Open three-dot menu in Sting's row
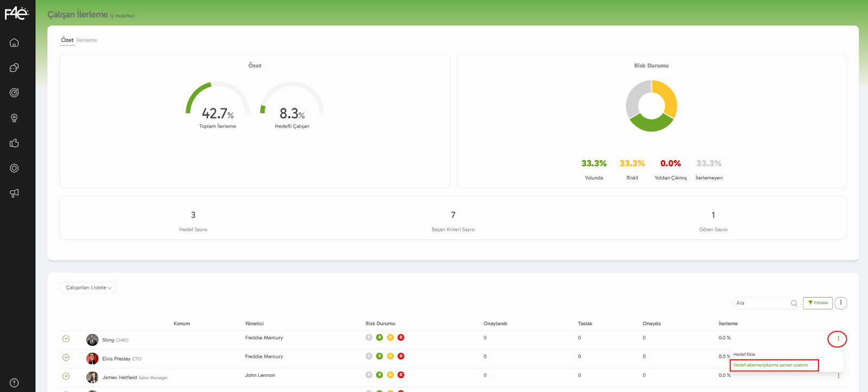This screenshot has width=868, height=392. click(x=838, y=339)
